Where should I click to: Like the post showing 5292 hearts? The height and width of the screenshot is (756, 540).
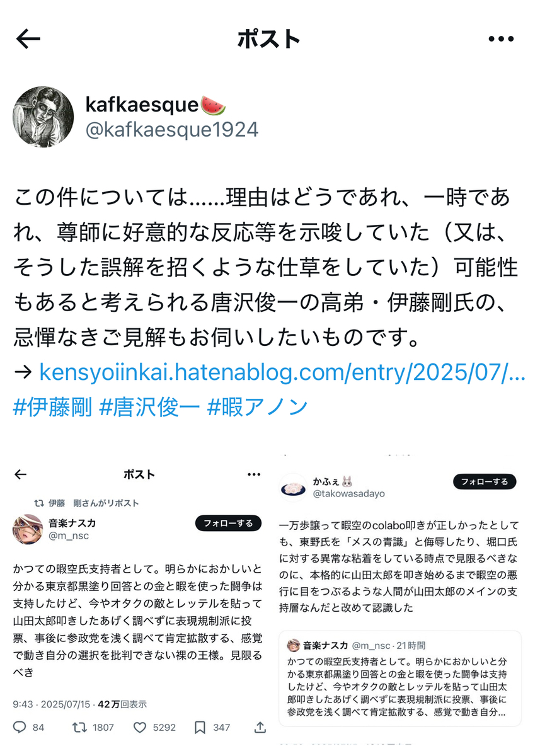click(x=154, y=727)
